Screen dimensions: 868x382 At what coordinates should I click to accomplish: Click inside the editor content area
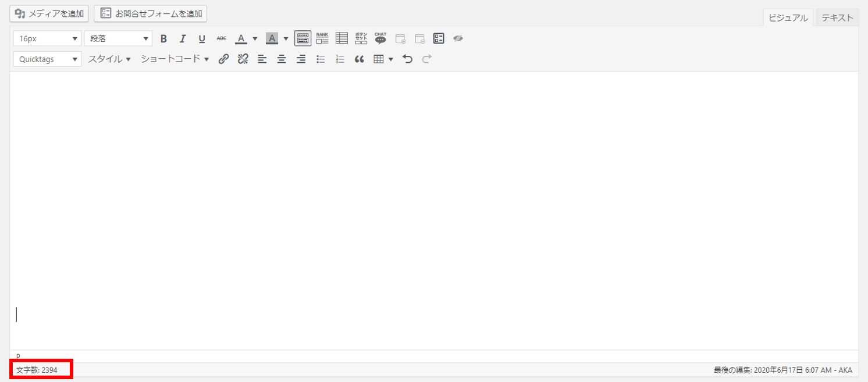tap(434, 210)
